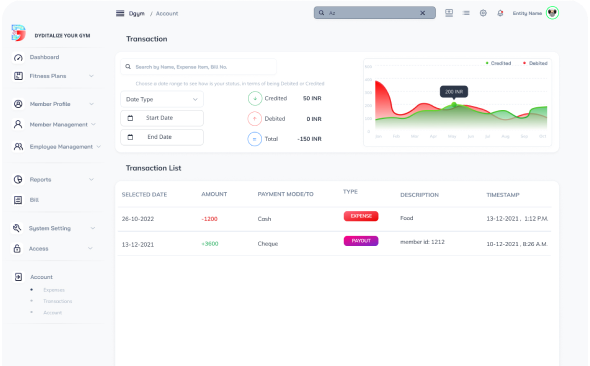Click the Fitness Plans icon
The width and height of the screenshot is (590, 366).
click(x=18, y=76)
